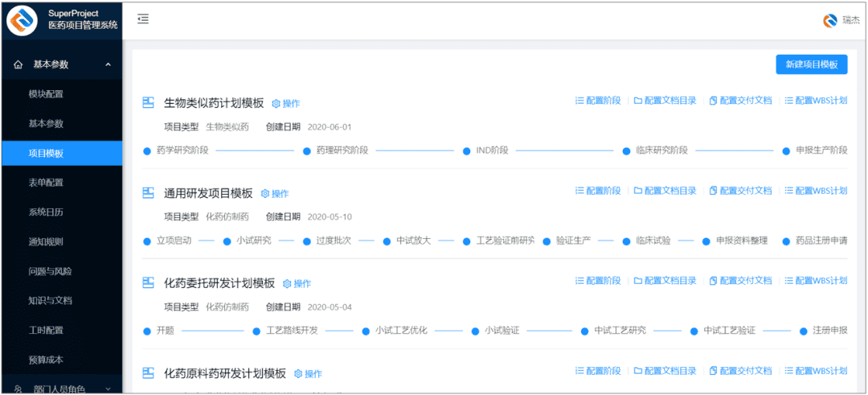The image size is (868, 395).
Task: Open 知识与文档 in the sidebar
Action: pyautogui.click(x=50, y=301)
